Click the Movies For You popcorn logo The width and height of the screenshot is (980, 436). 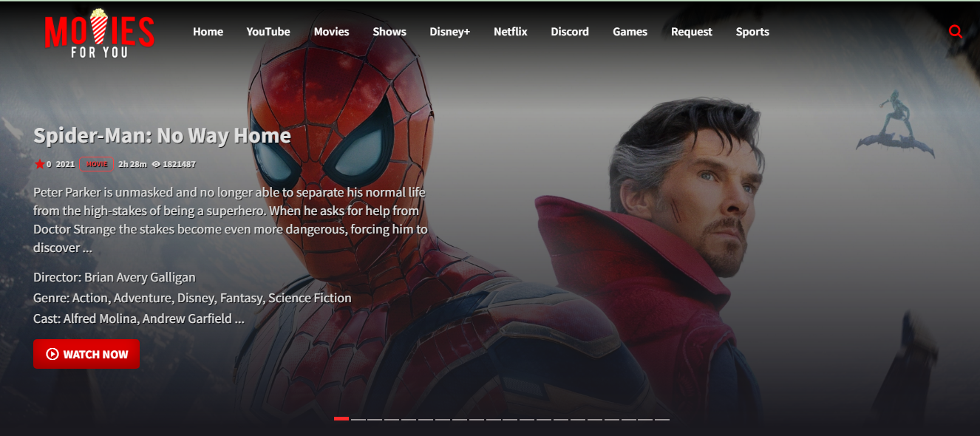tap(99, 33)
